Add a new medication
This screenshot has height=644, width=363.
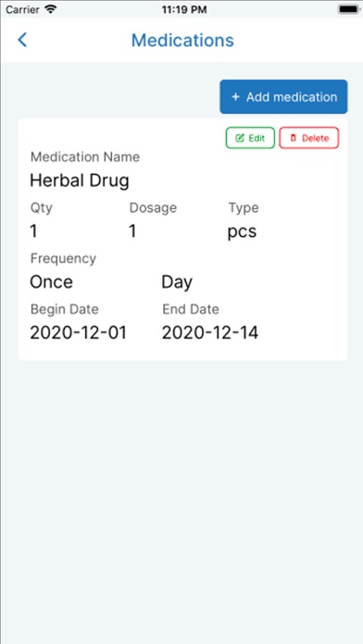point(283,97)
